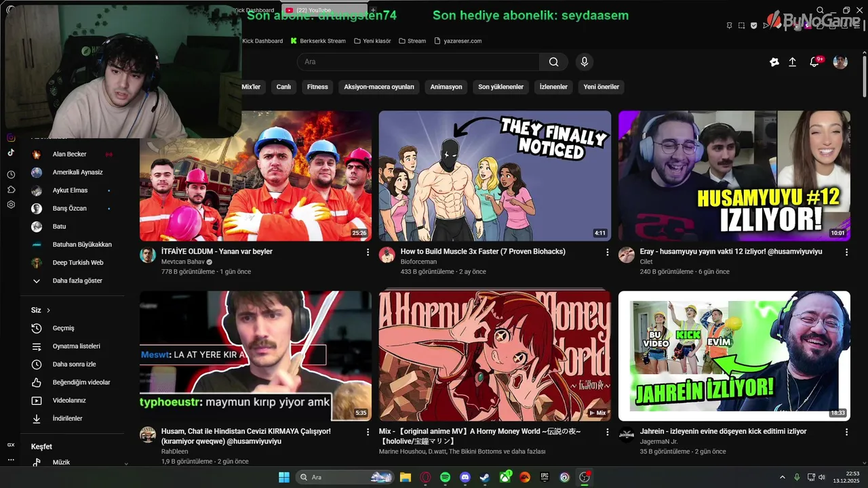
Task: Click the star badge icon beside upload
Action: point(774,62)
